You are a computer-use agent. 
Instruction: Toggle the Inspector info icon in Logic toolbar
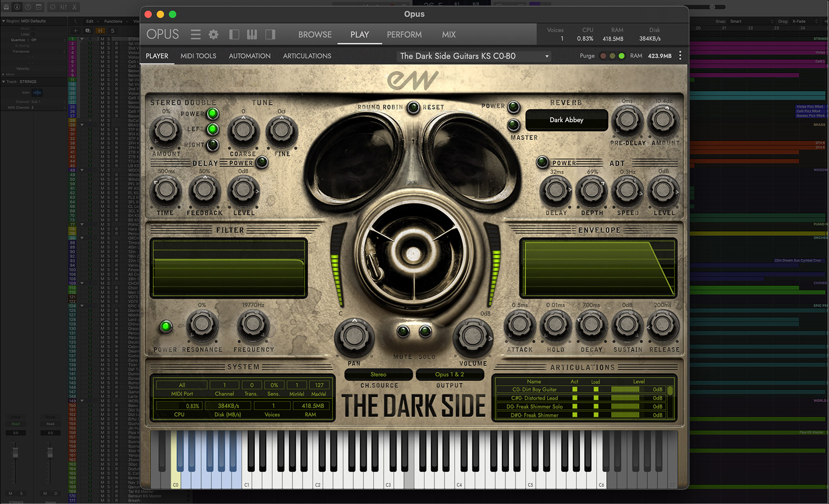pos(17,7)
